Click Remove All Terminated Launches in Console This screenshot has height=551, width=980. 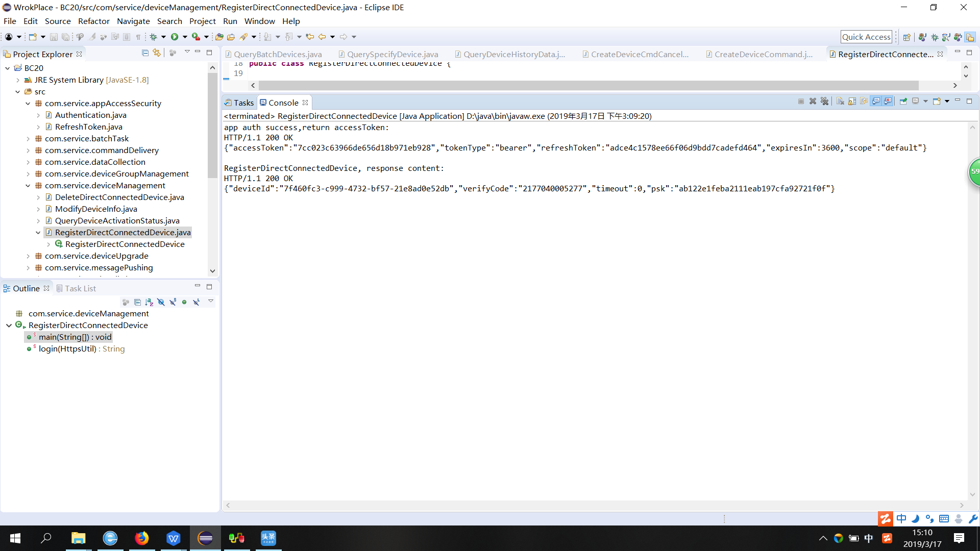tap(824, 102)
